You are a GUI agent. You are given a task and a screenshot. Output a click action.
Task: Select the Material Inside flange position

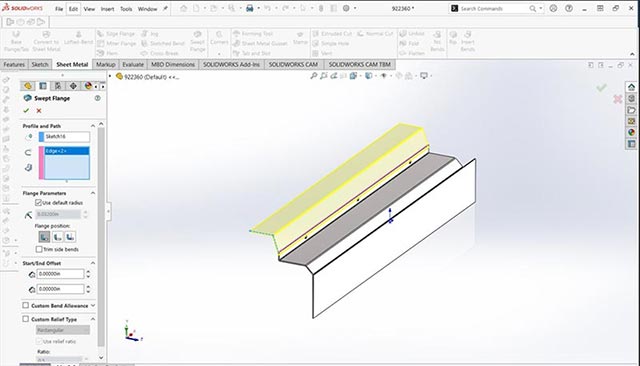[44, 237]
